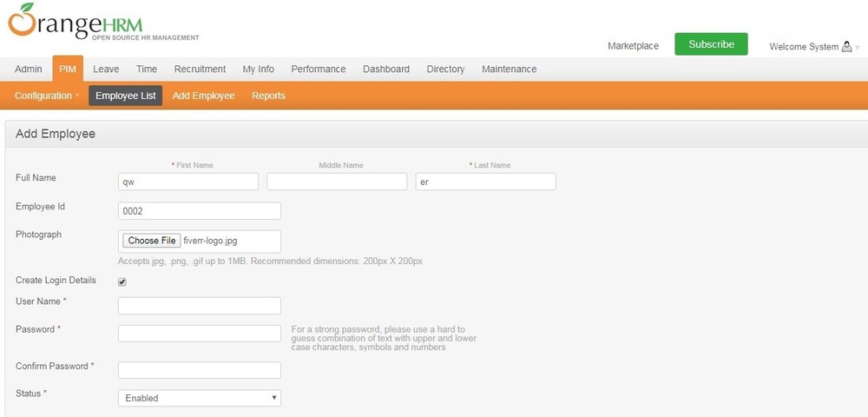The width and height of the screenshot is (868, 417).
Task: Click the OrangeHRM logo
Action: (x=103, y=22)
